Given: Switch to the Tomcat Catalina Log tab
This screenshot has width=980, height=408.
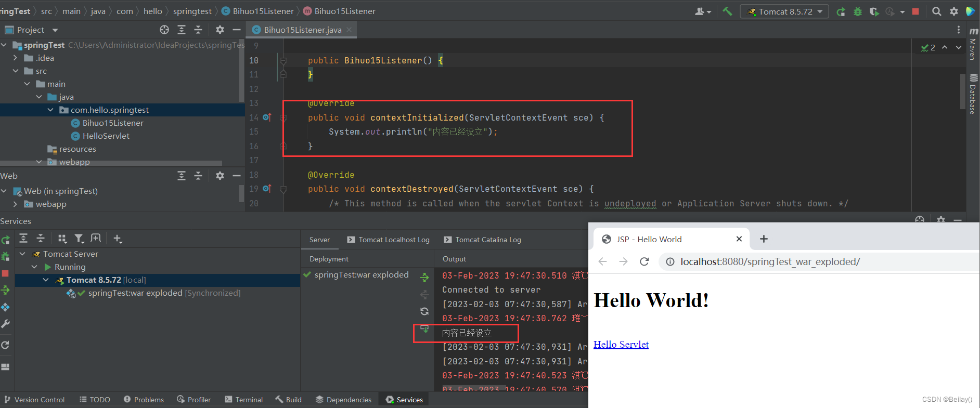Looking at the screenshot, I should point(482,240).
